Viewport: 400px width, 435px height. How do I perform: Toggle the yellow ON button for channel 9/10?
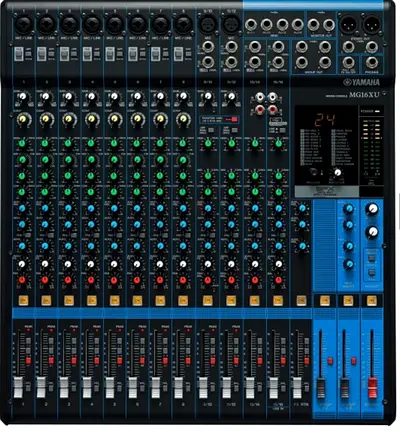[207, 301]
